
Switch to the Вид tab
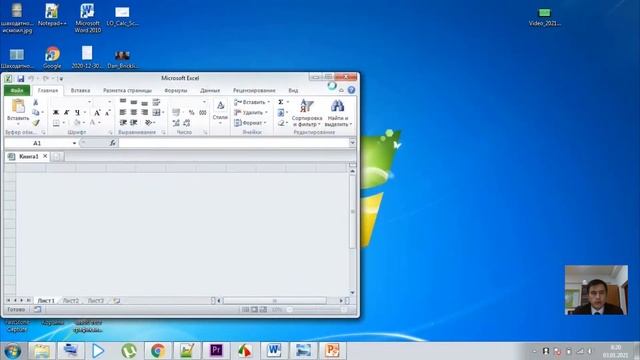tap(293, 90)
